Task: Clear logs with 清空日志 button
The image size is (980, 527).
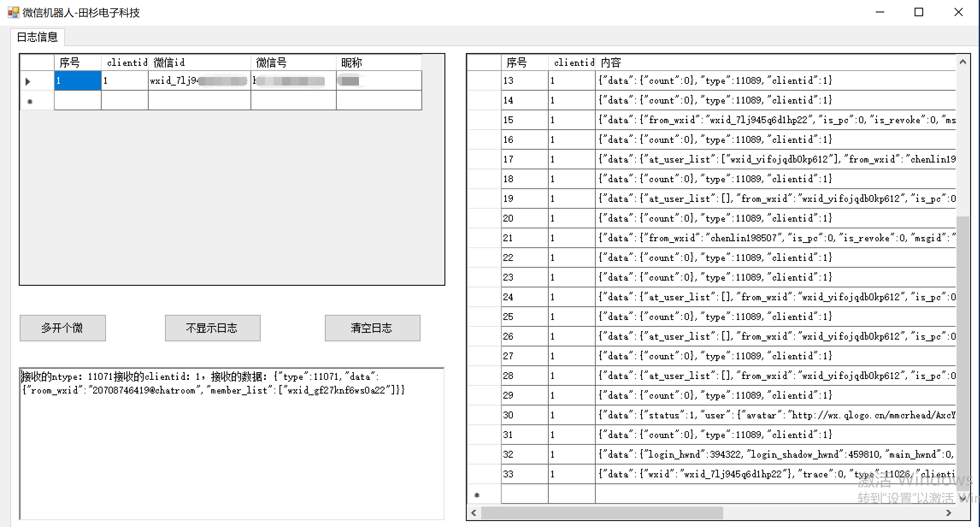Action: 372,328
